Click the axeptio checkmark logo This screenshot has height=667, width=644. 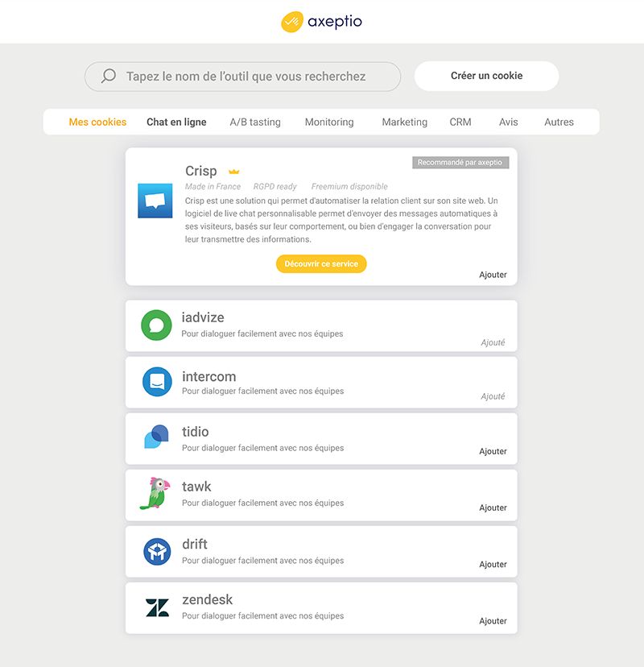292,22
